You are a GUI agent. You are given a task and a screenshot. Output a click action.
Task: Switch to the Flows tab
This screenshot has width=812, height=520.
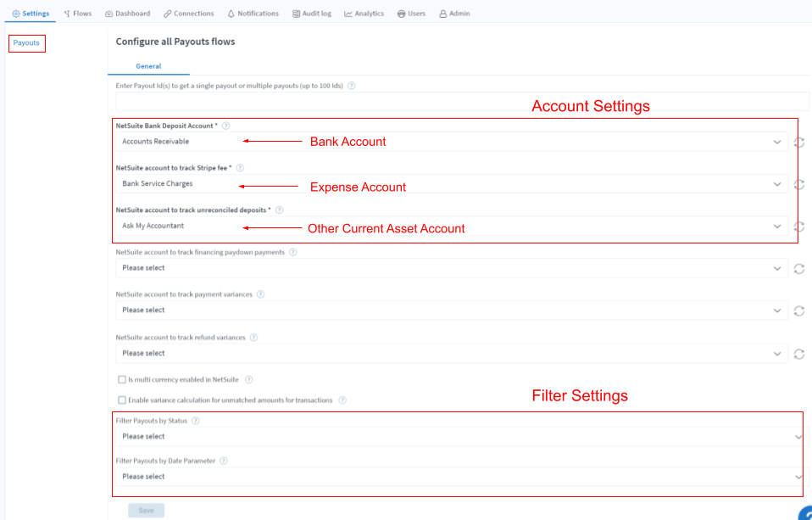(x=78, y=14)
